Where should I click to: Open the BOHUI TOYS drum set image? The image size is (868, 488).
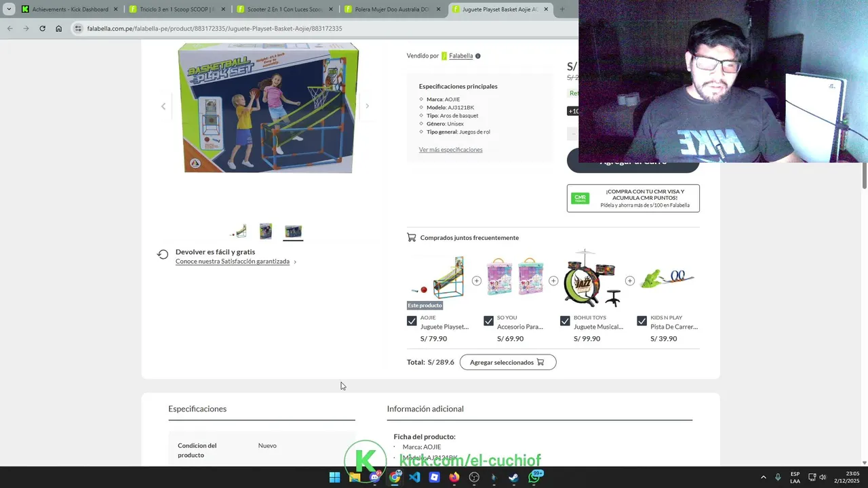pos(591,278)
